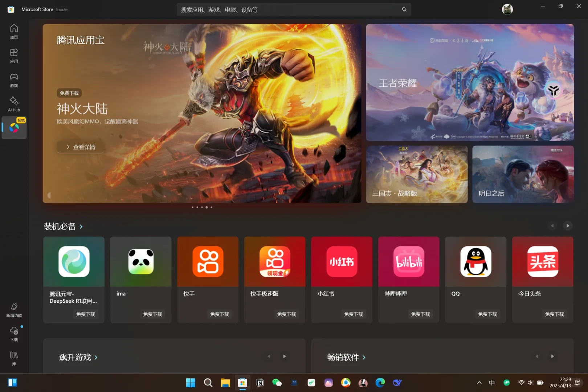The width and height of the screenshot is (588, 392).
Task: Click the Microsoft Store logo in title bar
Action: tap(11, 9)
